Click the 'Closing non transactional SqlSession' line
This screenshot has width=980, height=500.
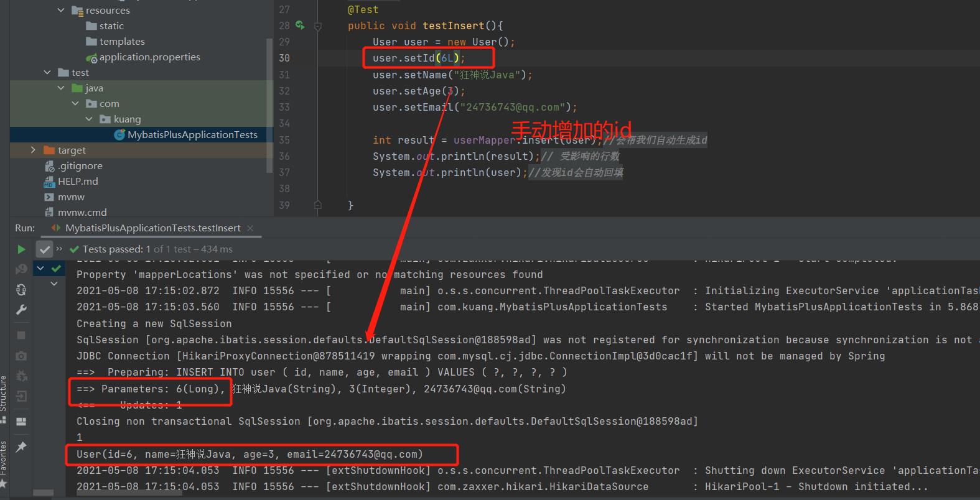pos(387,421)
